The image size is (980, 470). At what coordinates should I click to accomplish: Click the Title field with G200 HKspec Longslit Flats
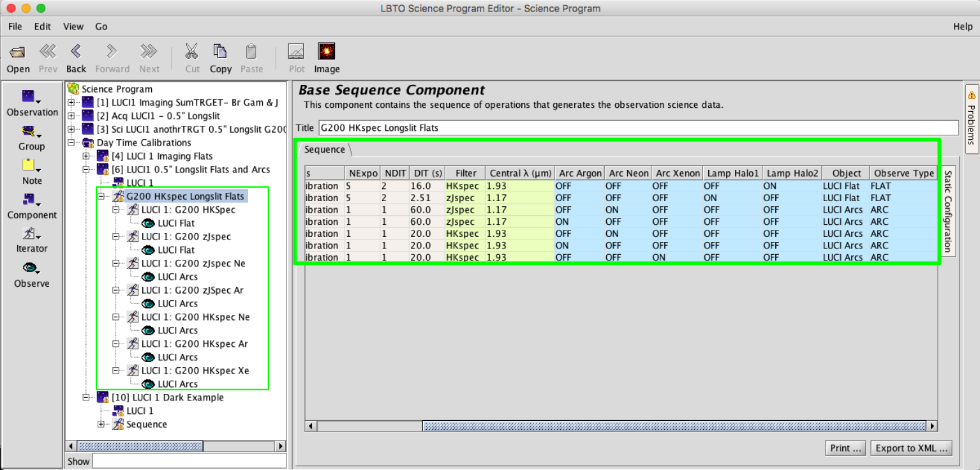click(x=639, y=127)
